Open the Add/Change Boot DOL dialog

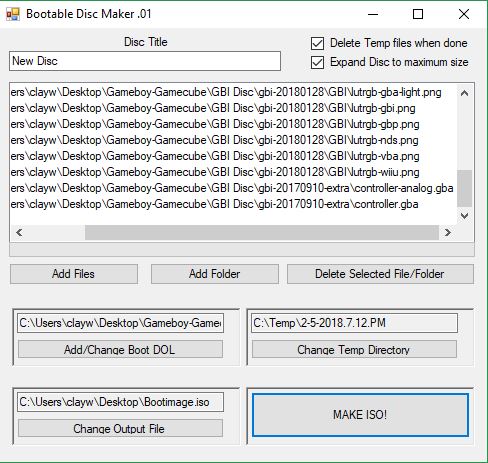[x=120, y=349]
